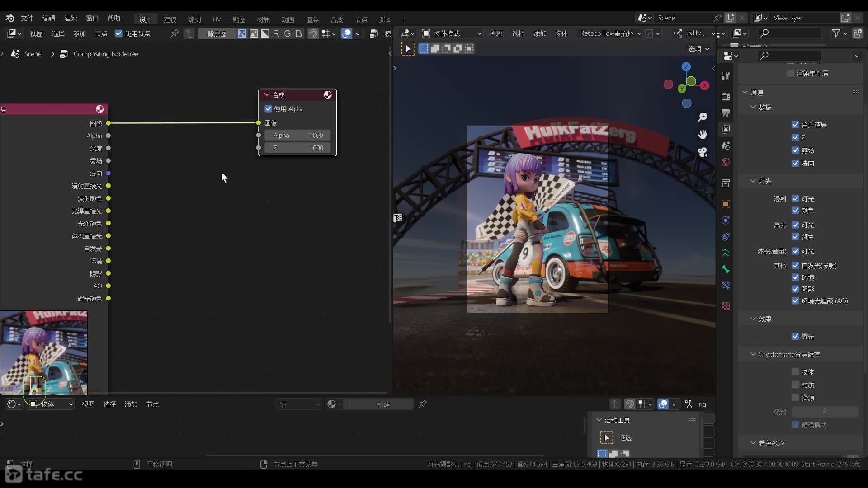Open the 物体 shader type dropdown
This screenshot has width=868, height=488.
tap(51, 404)
